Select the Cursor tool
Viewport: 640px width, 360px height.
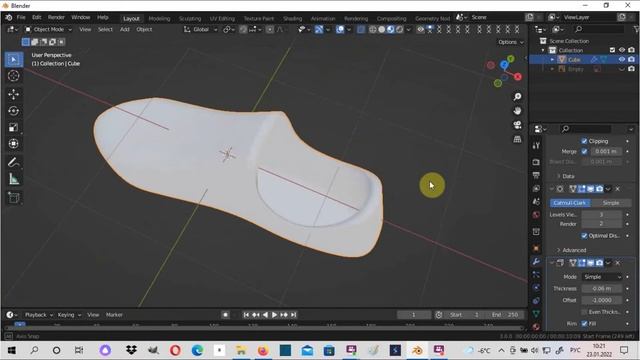point(13,76)
